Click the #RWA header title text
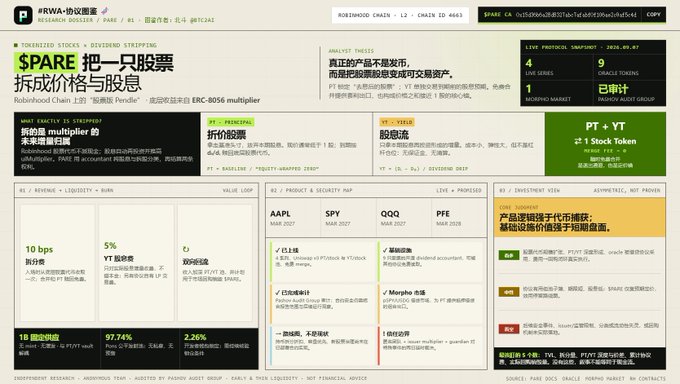 coord(67,11)
